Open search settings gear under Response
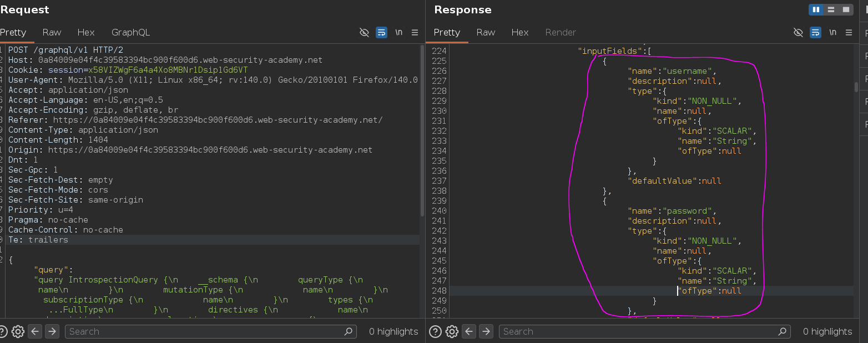 452,331
